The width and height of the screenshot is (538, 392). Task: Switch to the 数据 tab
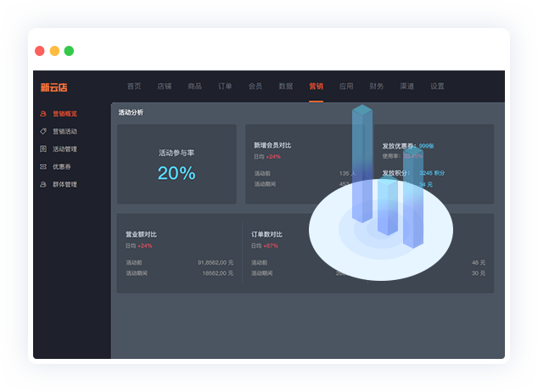click(x=286, y=87)
